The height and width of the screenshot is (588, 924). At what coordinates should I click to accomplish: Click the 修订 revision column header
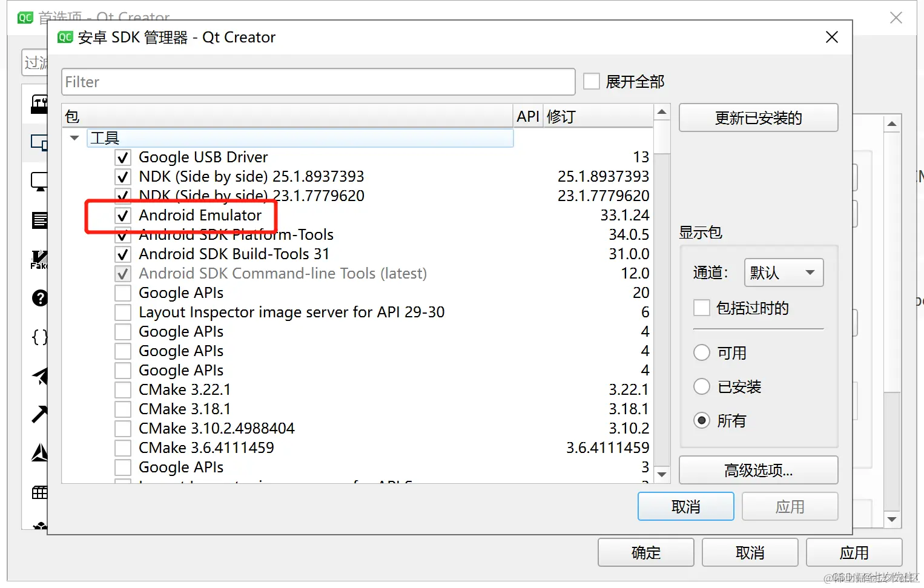(x=598, y=116)
